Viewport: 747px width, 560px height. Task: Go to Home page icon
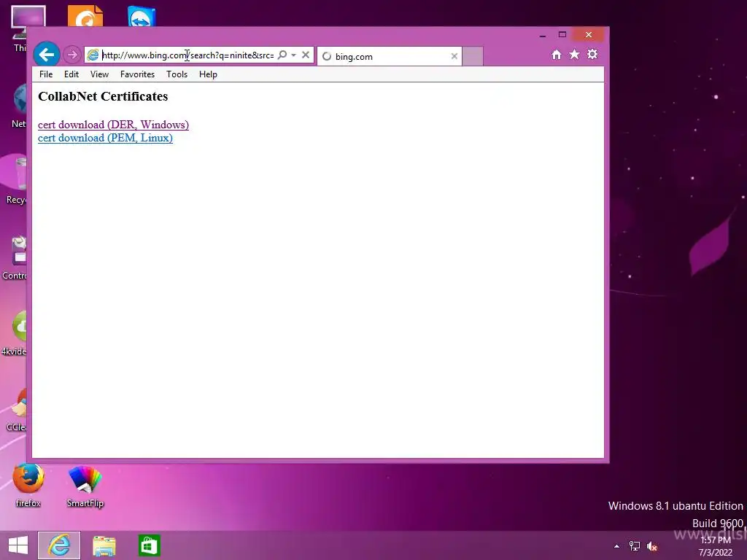[x=557, y=55]
